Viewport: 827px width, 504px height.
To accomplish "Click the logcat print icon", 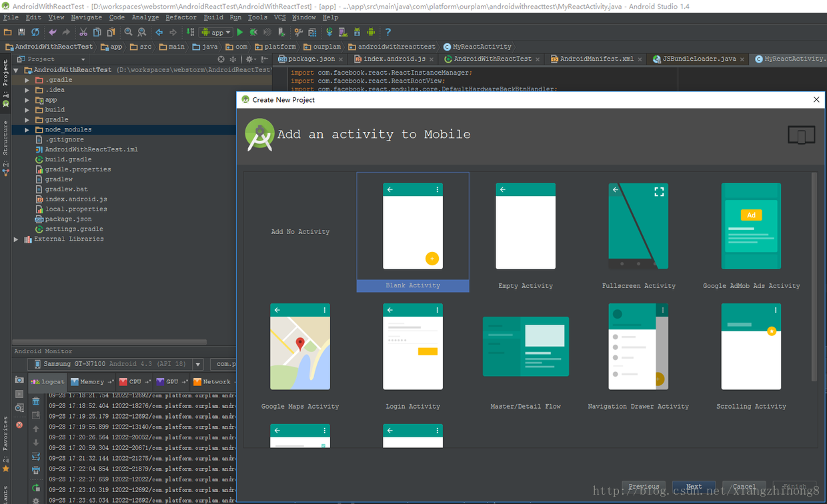I will point(36,471).
